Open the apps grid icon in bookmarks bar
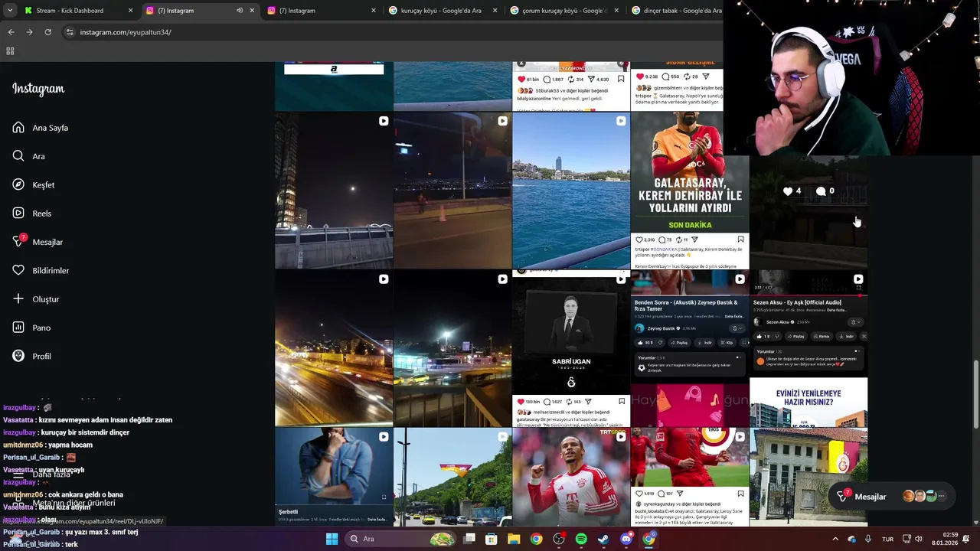 click(x=10, y=51)
